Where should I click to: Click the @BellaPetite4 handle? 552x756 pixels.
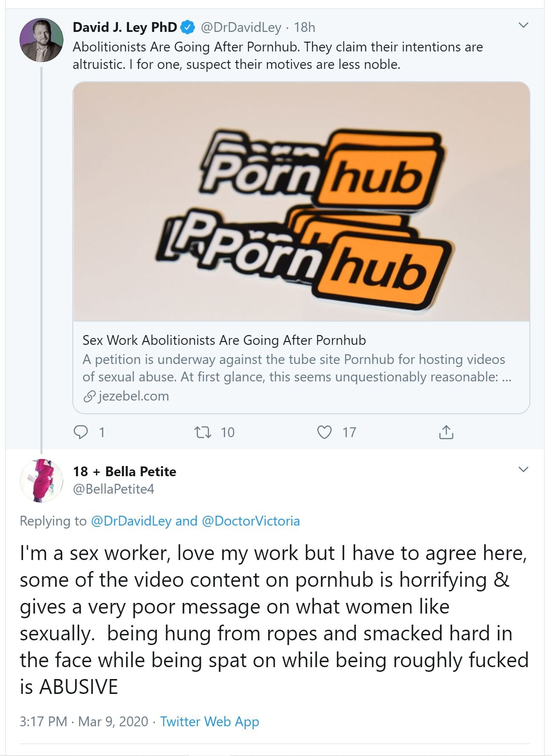coord(114,489)
